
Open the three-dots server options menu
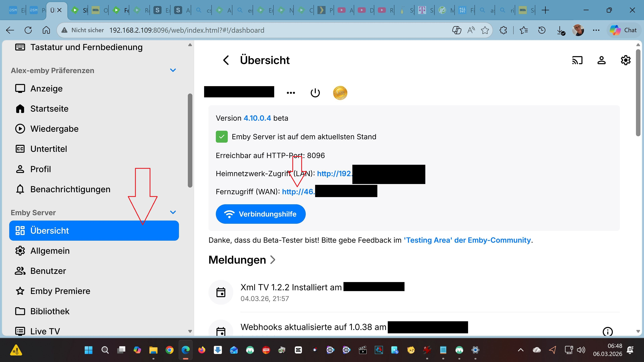click(x=291, y=93)
